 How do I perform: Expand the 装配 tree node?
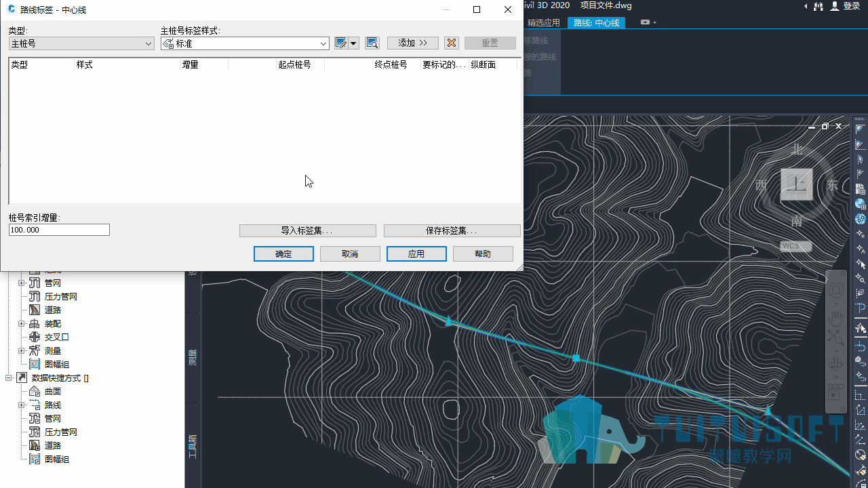coord(22,323)
